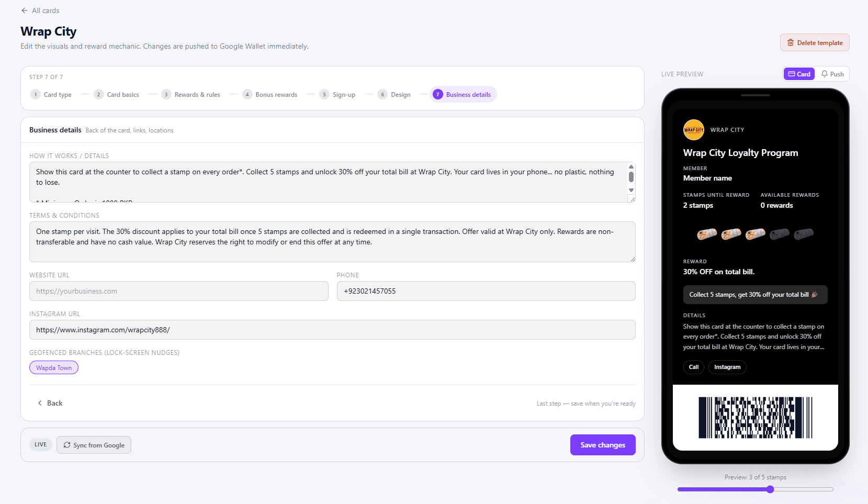Screen dimensions: 868x504
Task: Go Back to the previous step
Action: [x=50, y=403]
